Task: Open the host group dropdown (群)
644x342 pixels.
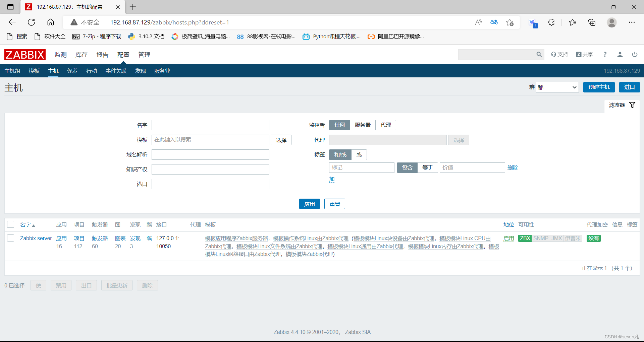Action: (557, 87)
